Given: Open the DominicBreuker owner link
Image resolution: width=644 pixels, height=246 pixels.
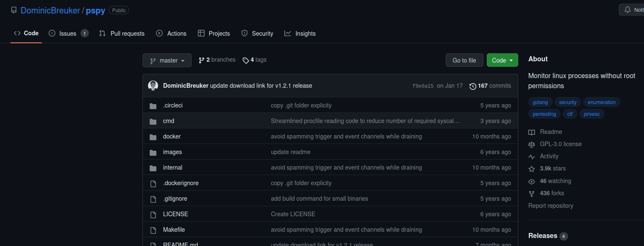Looking at the screenshot, I should tap(50, 10).
